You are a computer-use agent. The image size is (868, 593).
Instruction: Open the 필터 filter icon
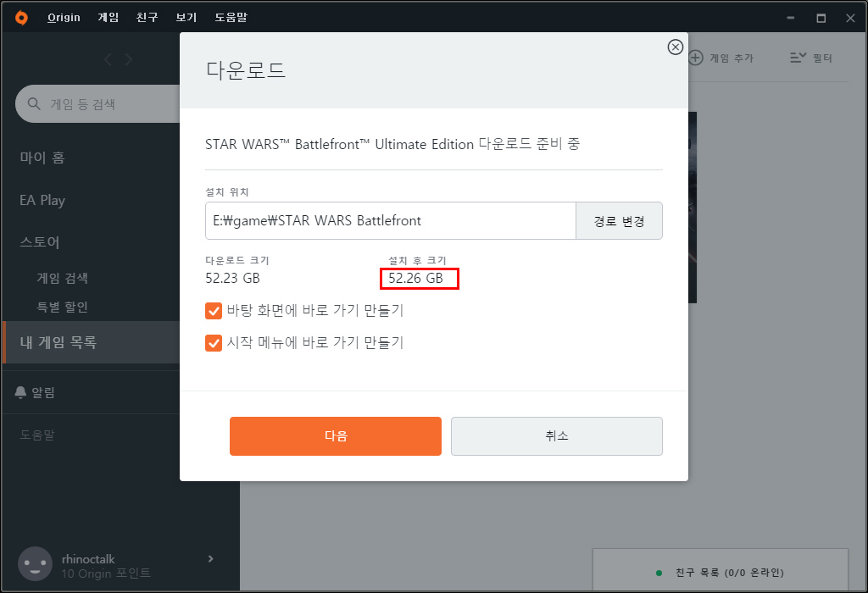(x=798, y=58)
